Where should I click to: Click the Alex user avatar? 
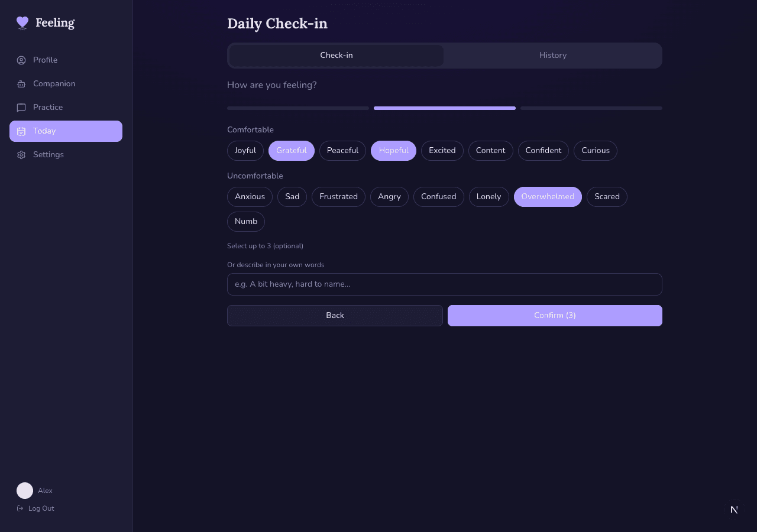[x=25, y=491]
